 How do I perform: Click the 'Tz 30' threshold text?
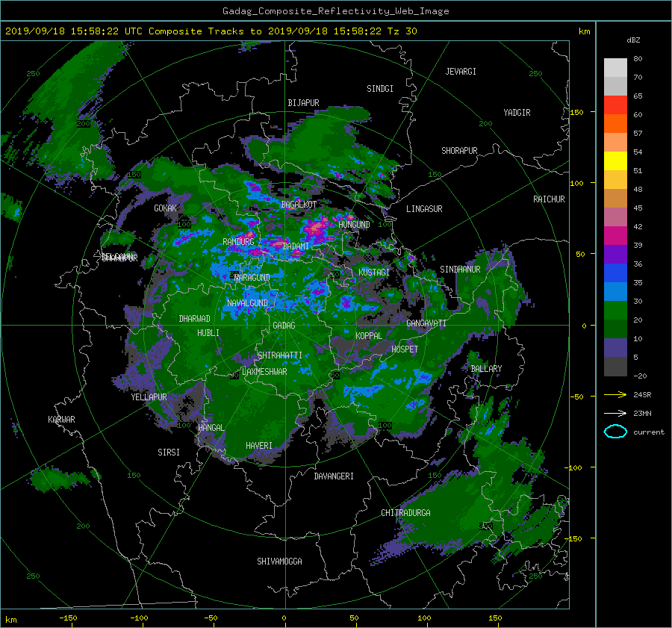click(x=402, y=31)
